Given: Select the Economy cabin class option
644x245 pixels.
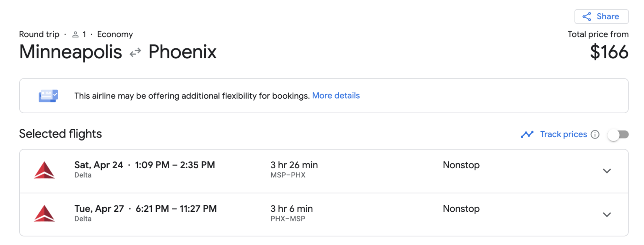Looking at the screenshot, I should point(115,34).
